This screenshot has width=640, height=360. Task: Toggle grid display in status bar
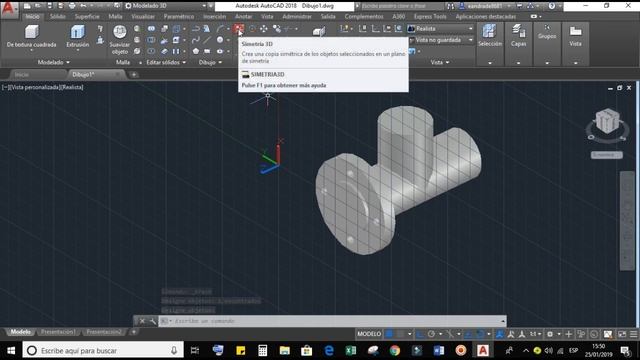tap(389, 334)
